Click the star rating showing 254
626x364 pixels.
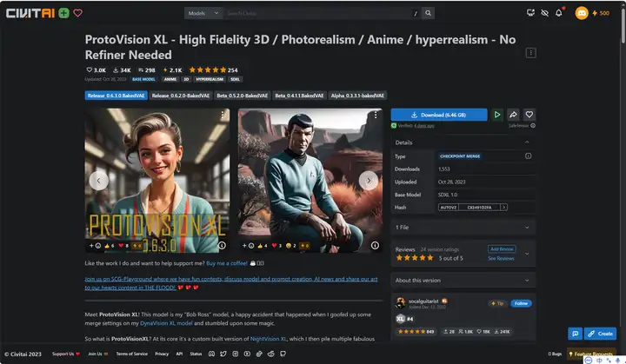tap(213, 69)
